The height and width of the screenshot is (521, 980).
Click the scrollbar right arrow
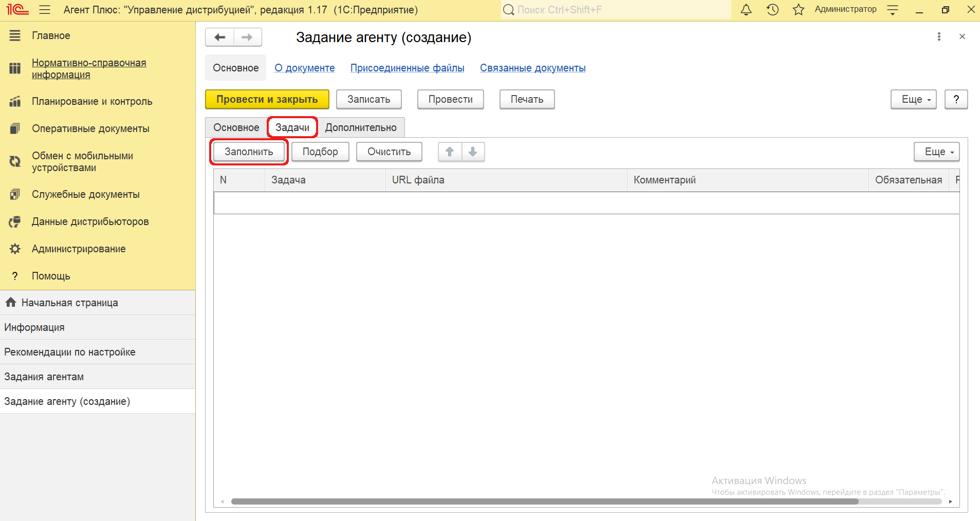coord(951,501)
